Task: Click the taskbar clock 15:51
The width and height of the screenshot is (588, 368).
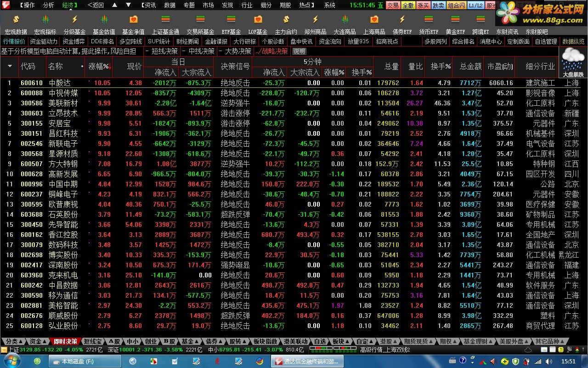Action: coord(569,362)
